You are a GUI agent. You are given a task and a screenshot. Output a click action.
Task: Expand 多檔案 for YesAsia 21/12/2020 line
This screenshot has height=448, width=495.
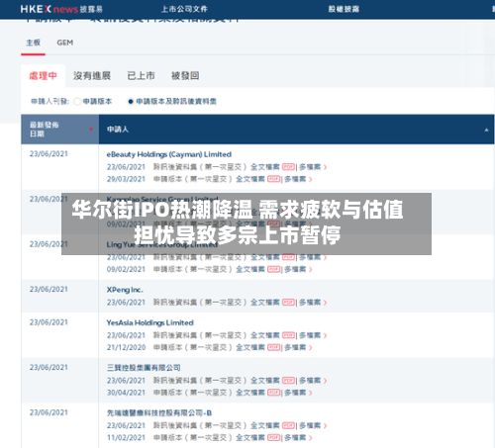coord(298,347)
